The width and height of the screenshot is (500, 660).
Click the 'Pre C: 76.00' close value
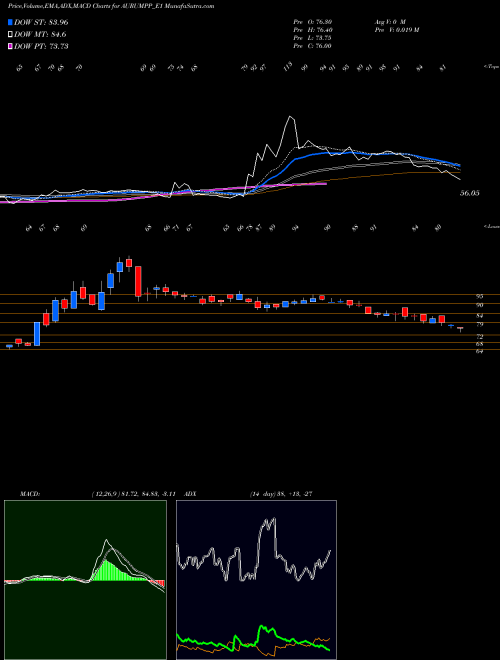pos(312,46)
